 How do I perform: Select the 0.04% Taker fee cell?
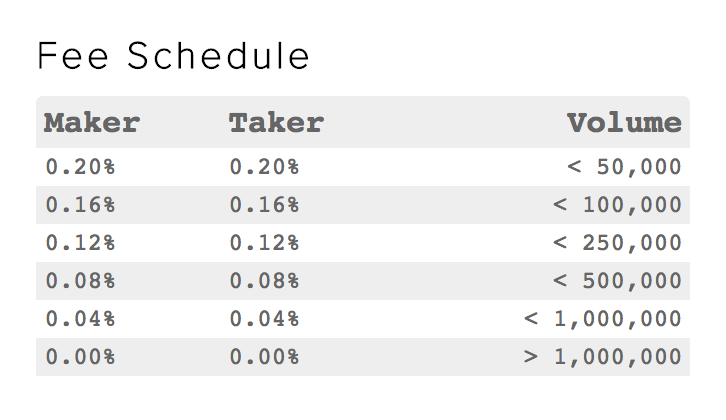(x=264, y=319)
